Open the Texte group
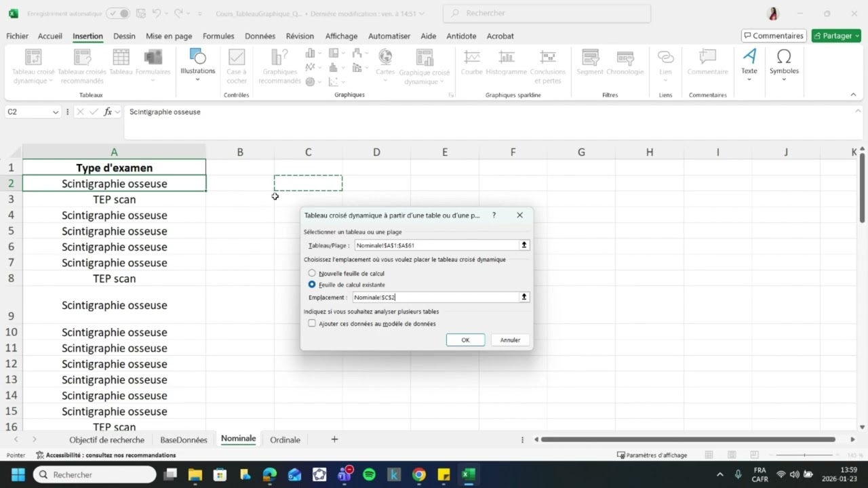Image resolution: width=868 pixels, height=488 pixels. [749, 64]
